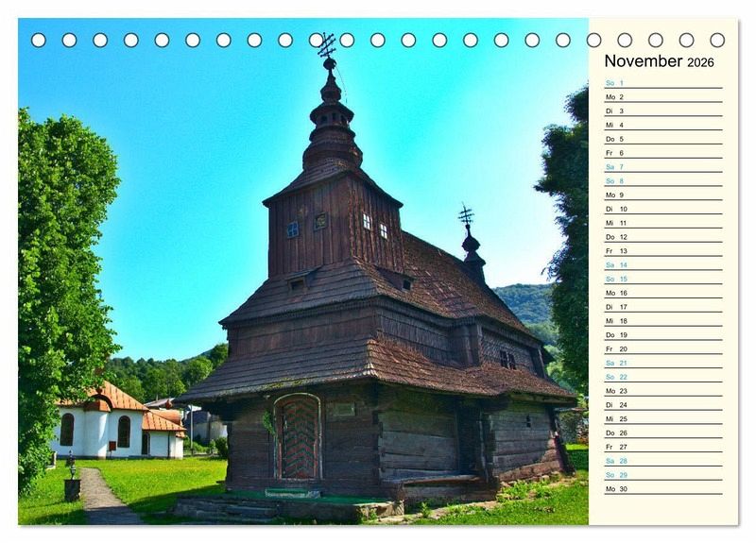Click the Do 5 date line
756x543 pixels.
tap(661, 139)
